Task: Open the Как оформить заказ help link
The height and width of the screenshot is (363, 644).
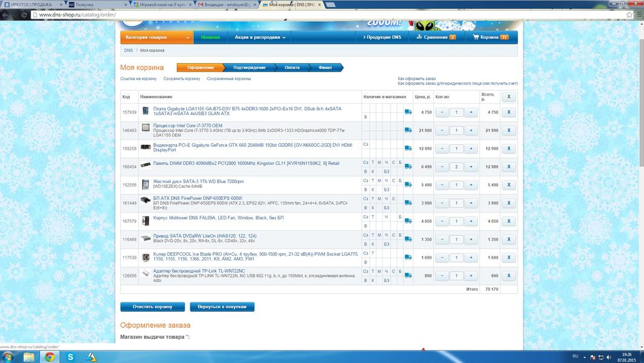Action: click(416, 78)
